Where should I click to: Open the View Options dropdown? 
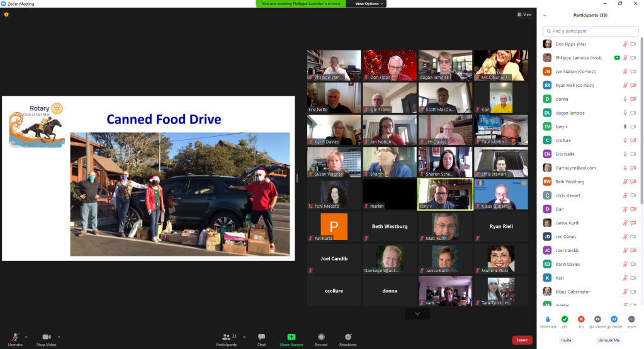tap(368, 4)
